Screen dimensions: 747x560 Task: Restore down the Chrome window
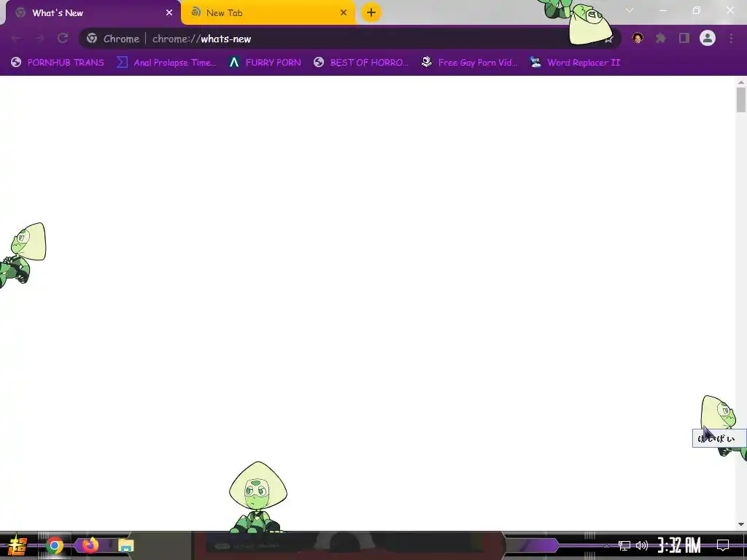pos(697,10)
